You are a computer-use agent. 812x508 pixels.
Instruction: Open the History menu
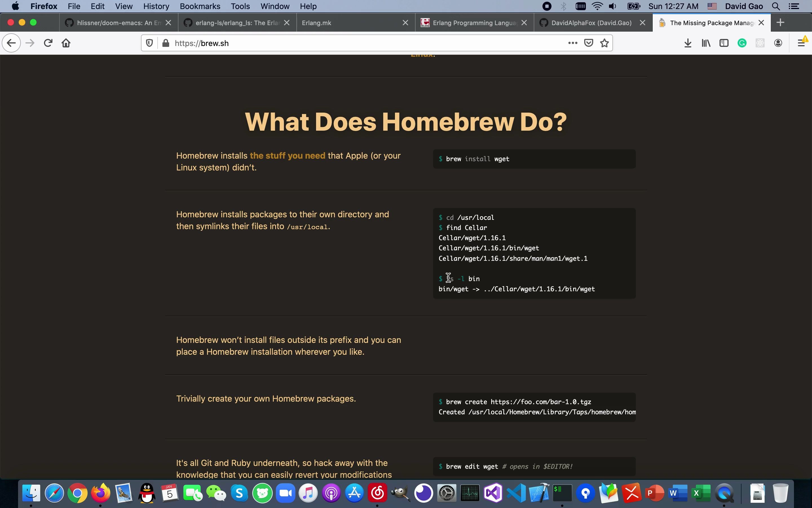156,6
